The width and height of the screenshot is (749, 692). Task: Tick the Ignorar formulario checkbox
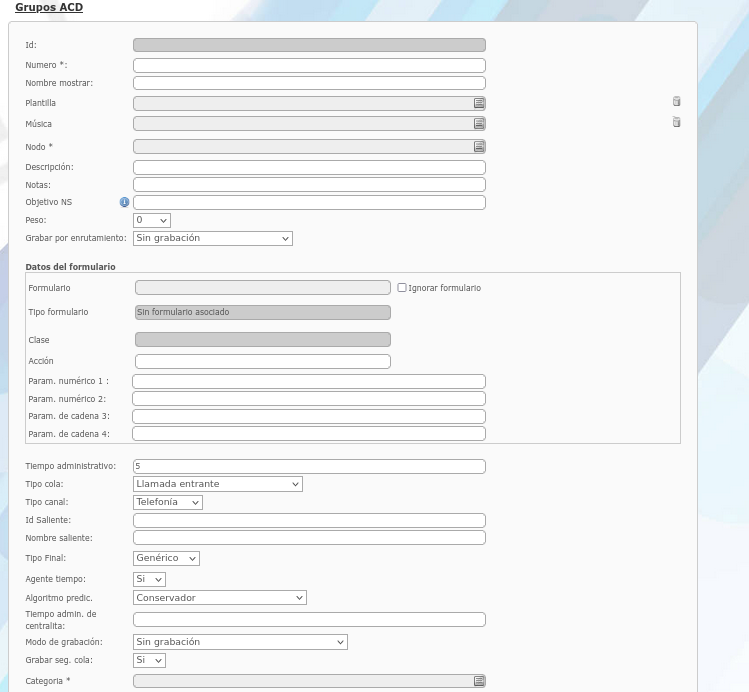tap(402, 287)
